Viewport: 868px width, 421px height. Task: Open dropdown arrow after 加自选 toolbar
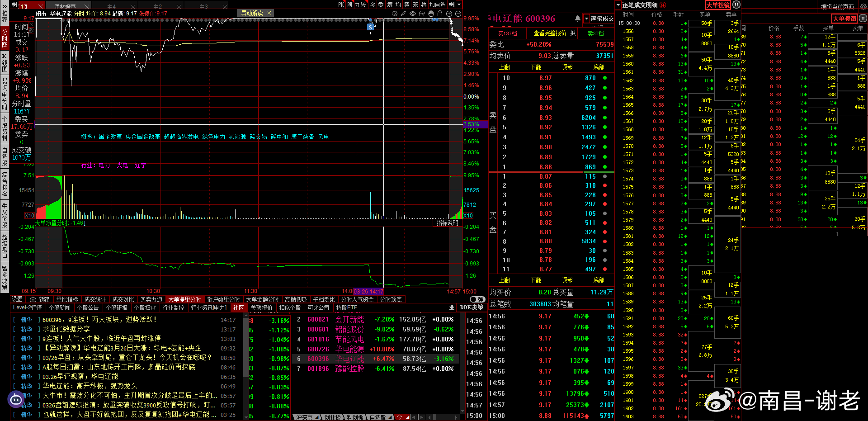pyautogui.click(x=459, y=5)
